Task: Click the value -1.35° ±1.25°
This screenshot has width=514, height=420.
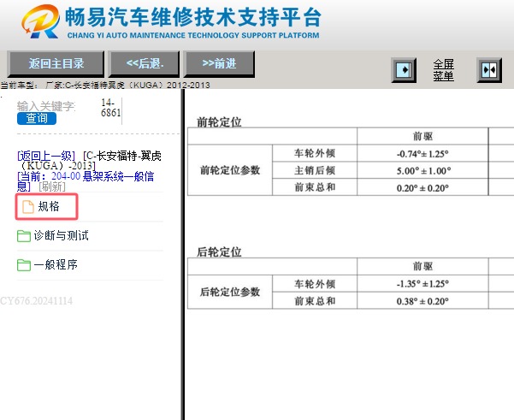Action: click(422, 284)
